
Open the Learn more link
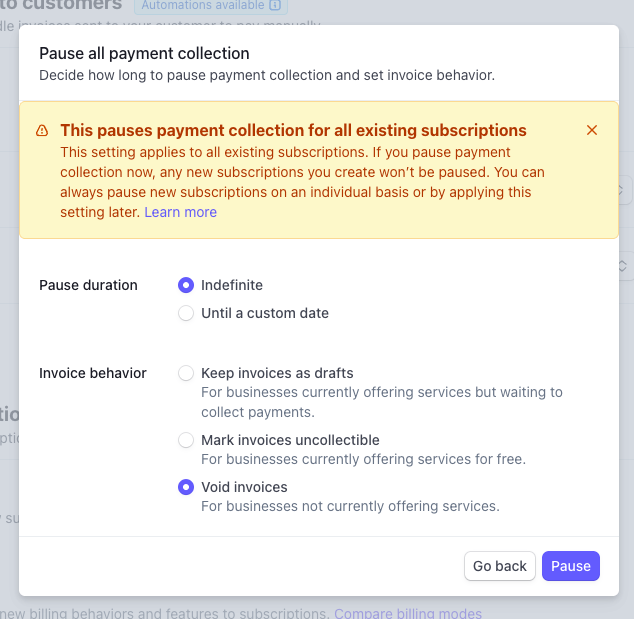point(180,212)
